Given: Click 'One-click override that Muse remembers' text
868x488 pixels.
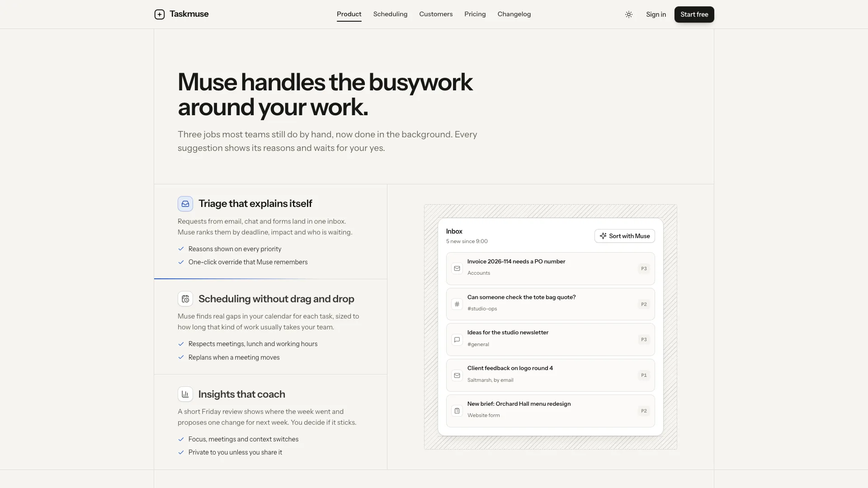Looking at the screenshot, I should point(248,262).
